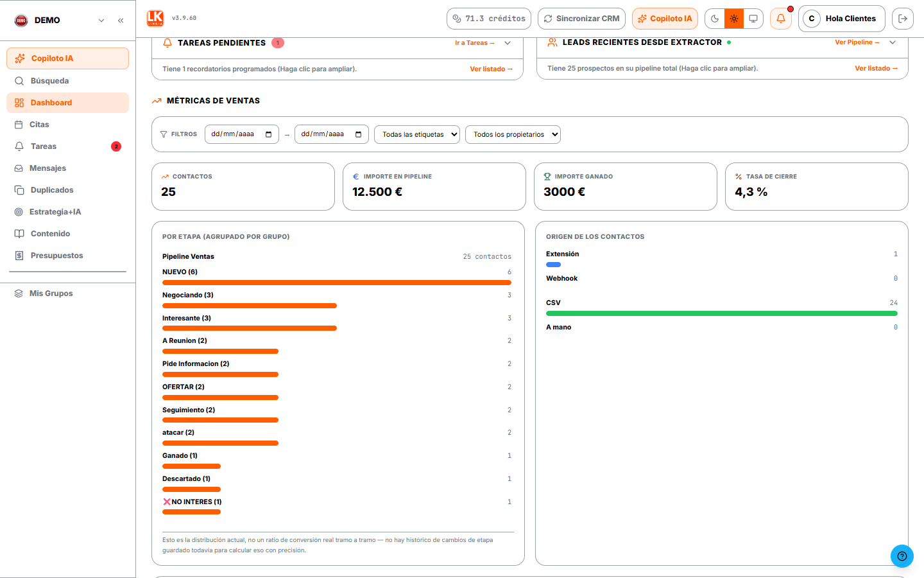Open calendar picker on end date field
This screenshot has height=578, width=924.
click(x=358, y=134)
